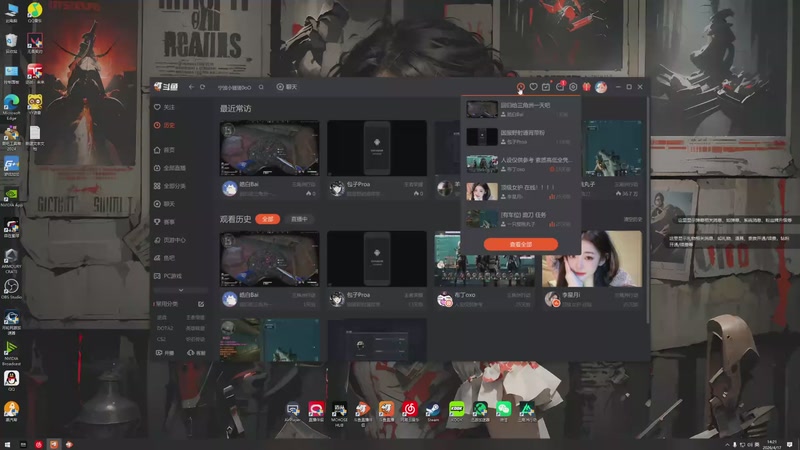Open 页游中心 in the sidebar
This screenshot has width=800, height=450.
(x=170, y=240)
